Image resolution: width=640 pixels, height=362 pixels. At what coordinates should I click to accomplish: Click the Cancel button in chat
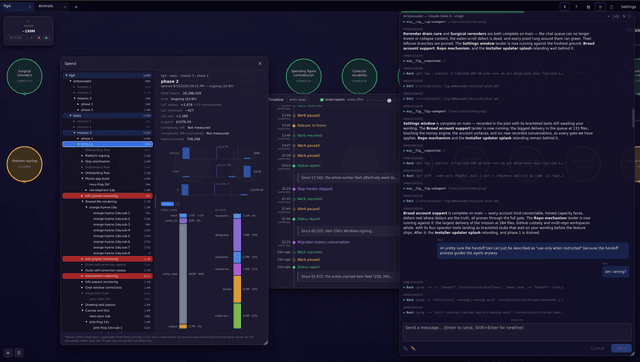[598, 348]
